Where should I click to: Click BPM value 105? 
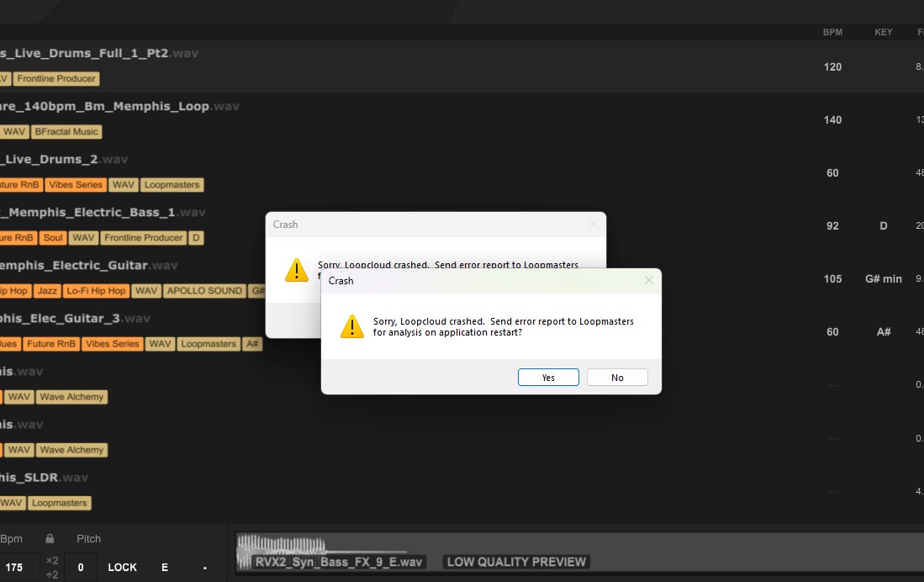coord(832,279)
